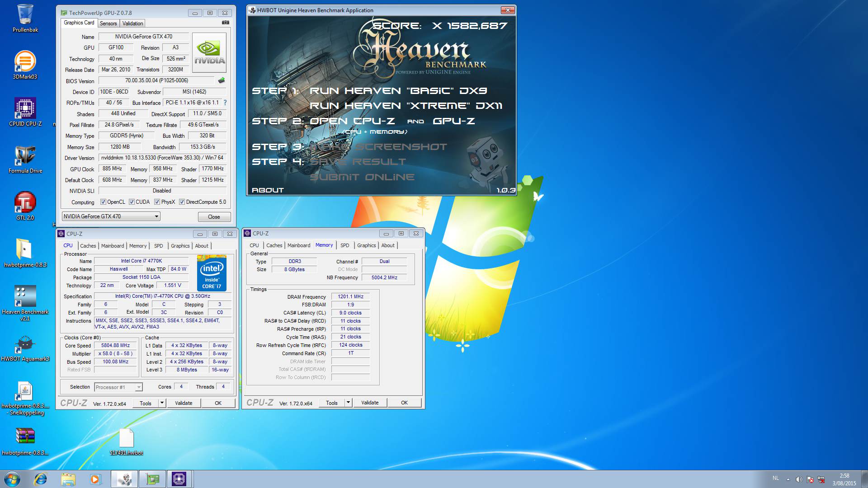Image resolution: width=868 pixels, height=488 pixels.
Task: Open About tab in left CPU-Z window
Action: (x=202, y=246)
